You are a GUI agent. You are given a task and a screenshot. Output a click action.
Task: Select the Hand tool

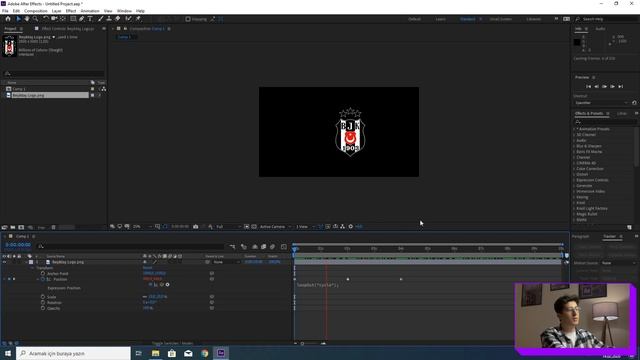coord(27,19)
